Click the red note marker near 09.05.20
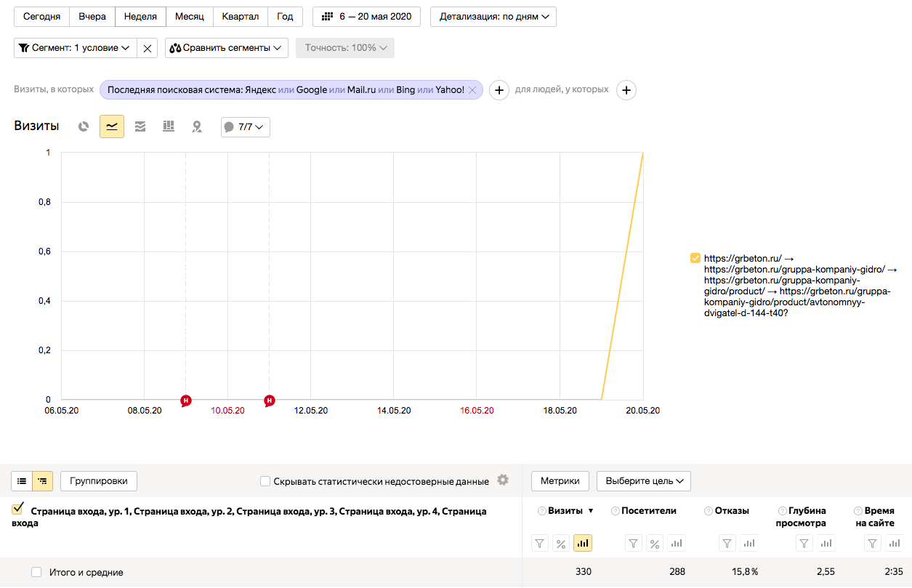 point(186,400)
